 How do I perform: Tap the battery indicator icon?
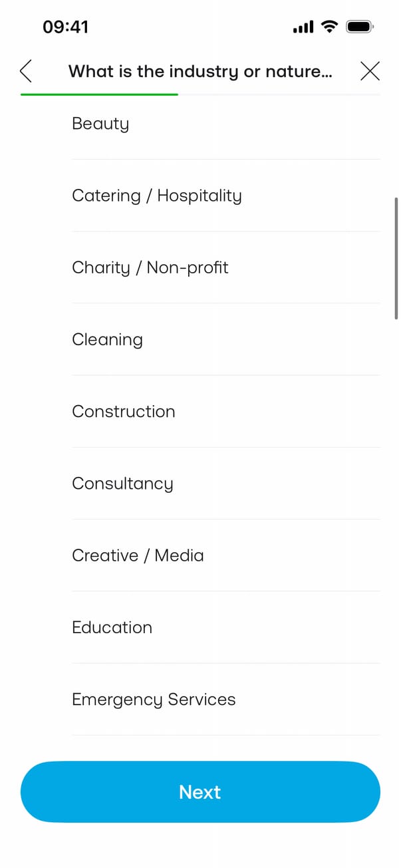[360, 27]
